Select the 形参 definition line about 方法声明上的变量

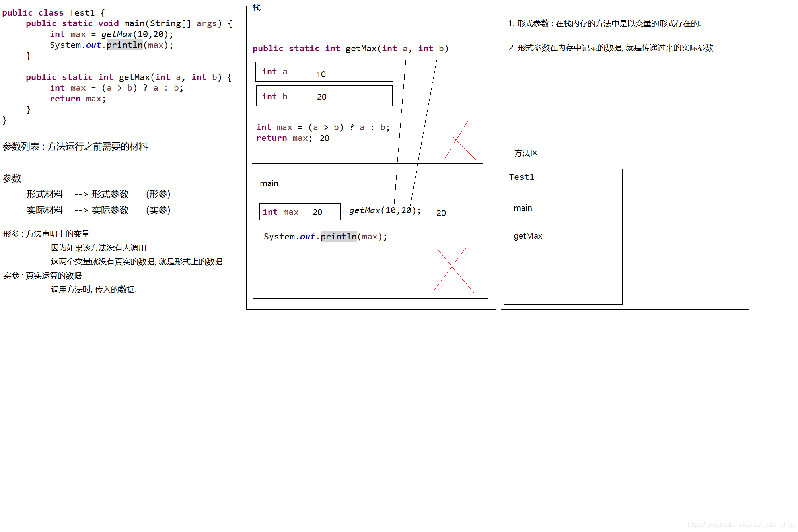46,234
